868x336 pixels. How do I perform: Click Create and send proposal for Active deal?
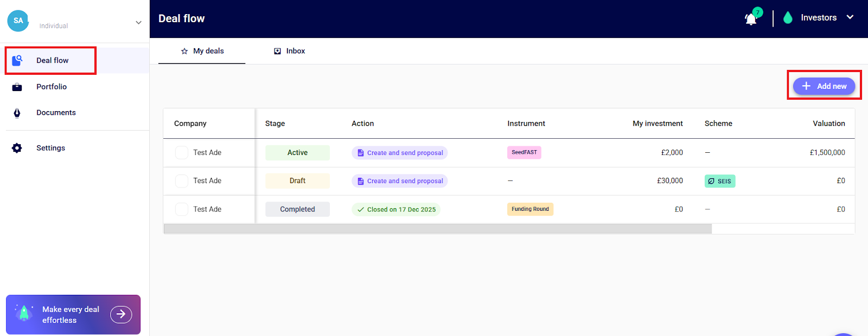pos(399,153)
